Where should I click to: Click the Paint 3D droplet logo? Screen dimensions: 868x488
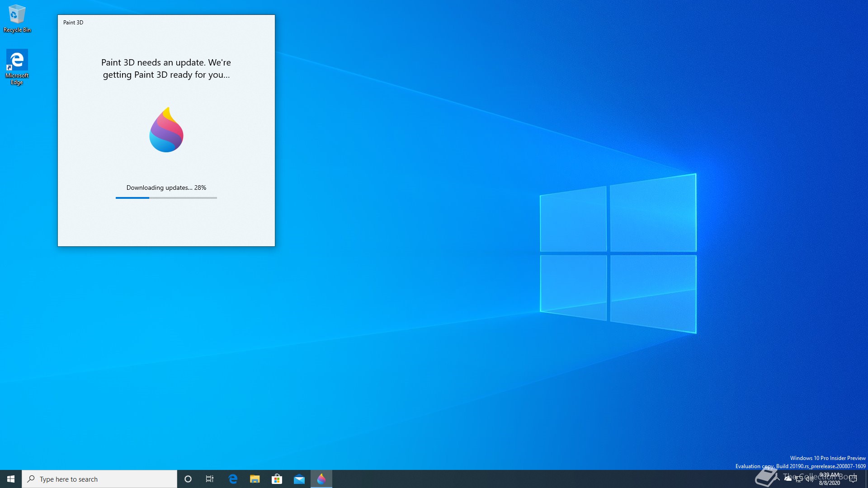(166, 130)
